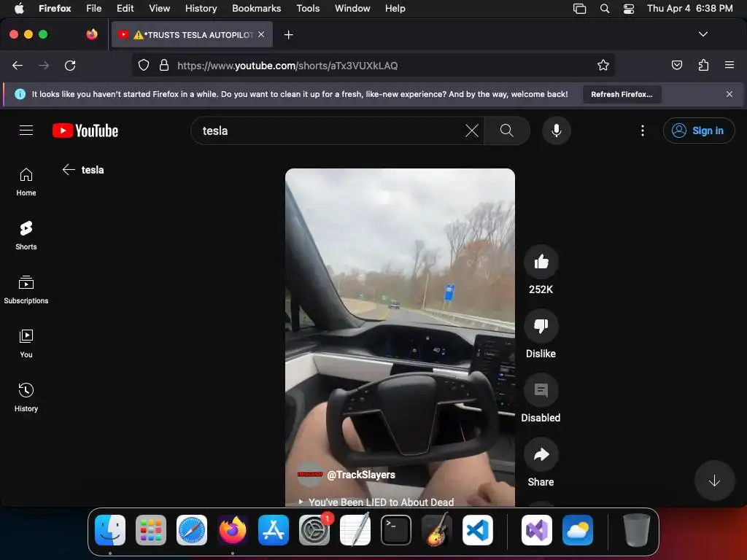
Task: Open You section in sidebar
Action: click(26, 344)
